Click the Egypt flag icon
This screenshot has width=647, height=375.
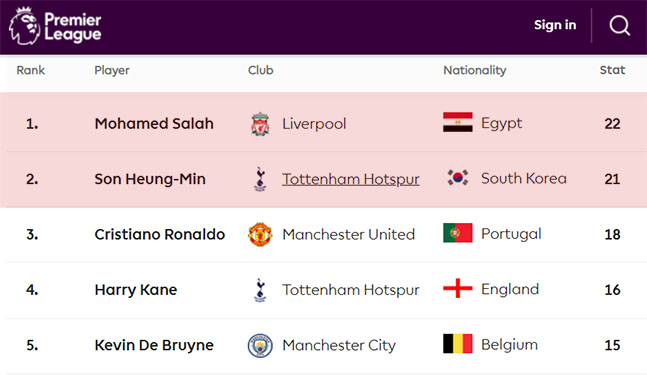click(x=458, y=122)
